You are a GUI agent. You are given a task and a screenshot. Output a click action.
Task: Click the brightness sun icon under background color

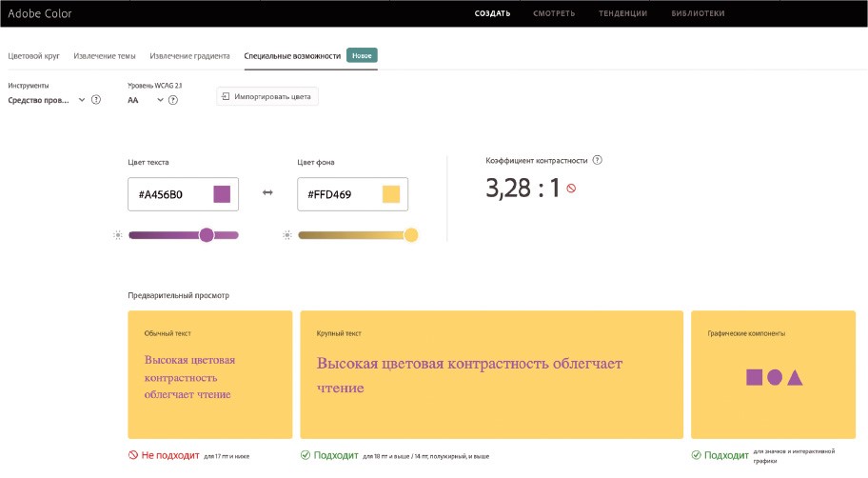(287, 235)
